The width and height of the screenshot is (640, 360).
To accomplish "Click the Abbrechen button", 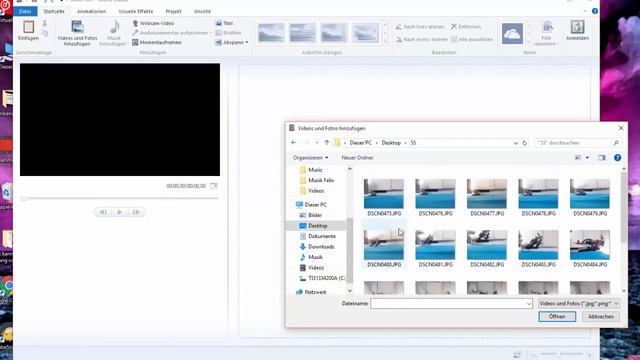I will 601,317.
